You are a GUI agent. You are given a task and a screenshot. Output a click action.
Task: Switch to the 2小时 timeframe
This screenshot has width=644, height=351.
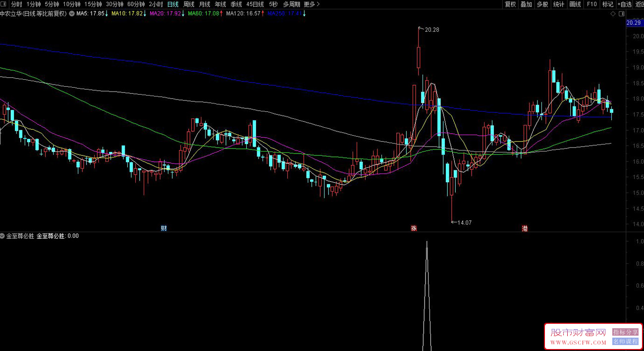click(x=156, y=4)
